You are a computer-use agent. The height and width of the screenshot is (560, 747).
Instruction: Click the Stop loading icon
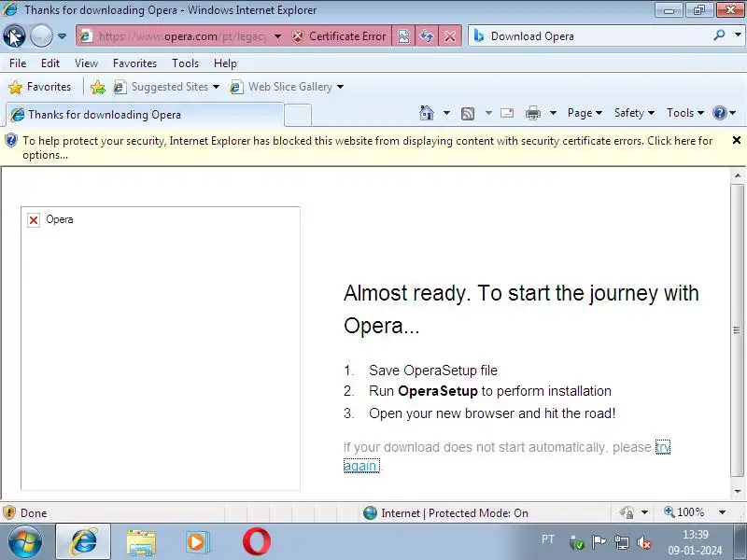click(450, 36)
